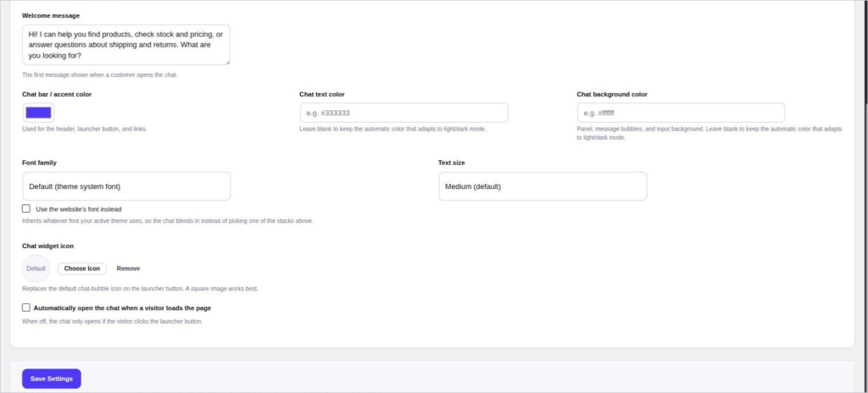
Task: Enable automatically open chat on page load
Action: [26, 307]
